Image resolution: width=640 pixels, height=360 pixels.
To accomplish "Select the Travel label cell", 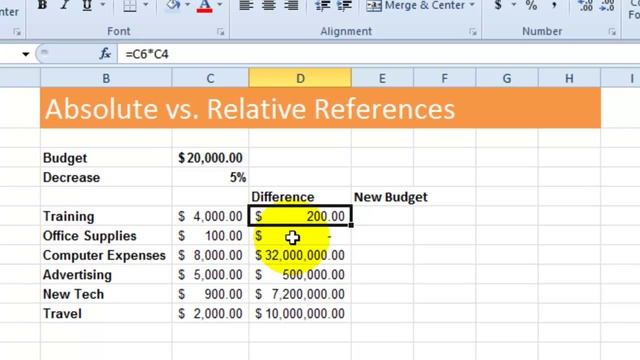I will (x=106, y=314).
